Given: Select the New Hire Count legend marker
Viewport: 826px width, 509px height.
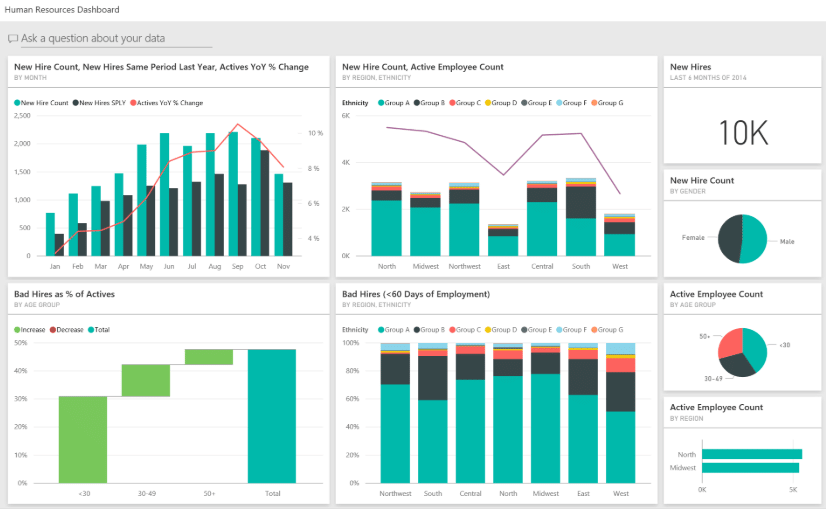Looking at the screenshot, I should (x=18, y=103).
